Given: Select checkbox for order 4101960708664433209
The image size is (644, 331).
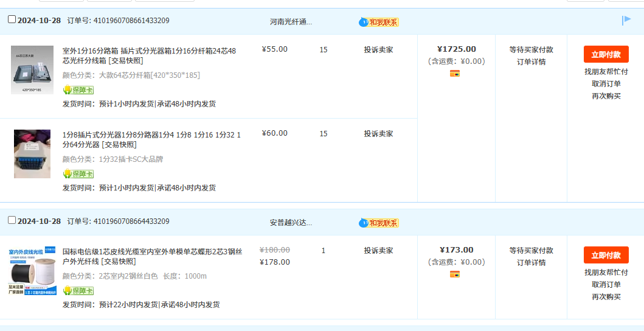Looking at the screenshot, I should [x=12, y=220].
